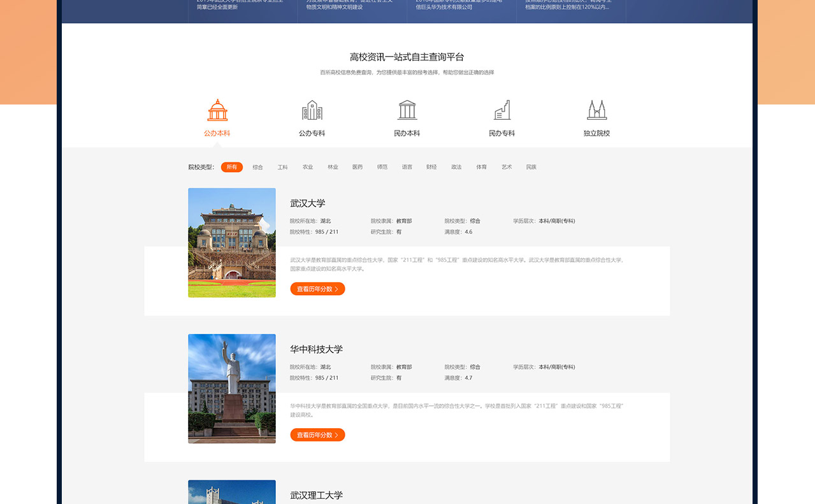Click 查看历年分数 for 武汉大学

coord(317,289)
